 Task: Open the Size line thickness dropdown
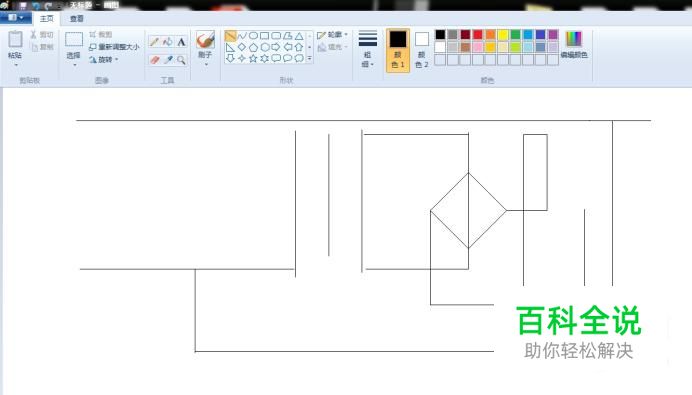coord(368,49)
